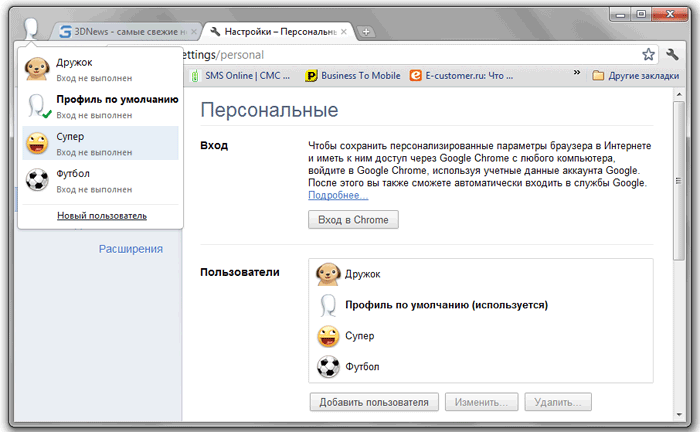The height and width of the screenshot is (432, 700).
Task: Select Профиль по умолчанию (используется) row
Action: [x=481, y=305]
